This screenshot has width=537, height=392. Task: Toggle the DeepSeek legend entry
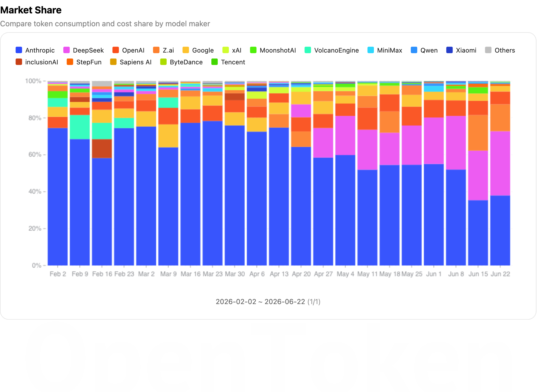tap(83, 50)
